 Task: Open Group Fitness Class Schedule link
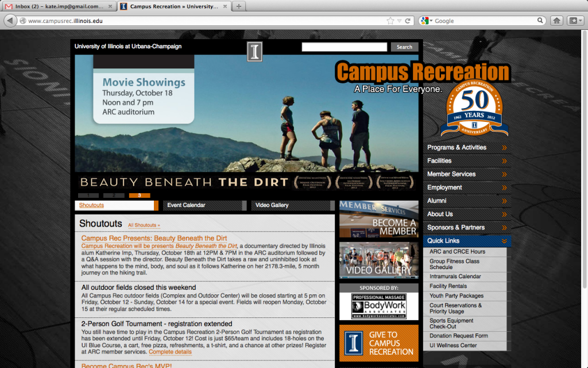coord(455,264)
